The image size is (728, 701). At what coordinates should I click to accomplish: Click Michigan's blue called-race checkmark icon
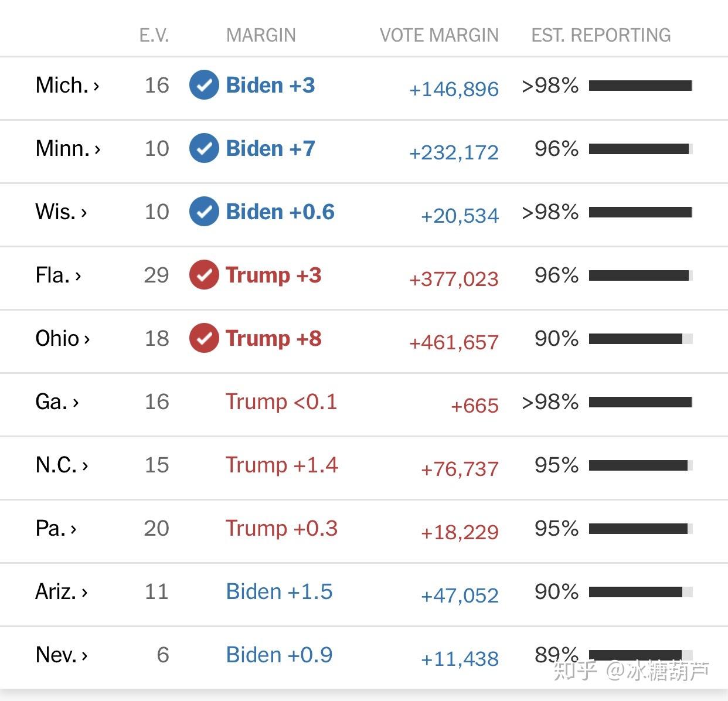pos(204,85)
